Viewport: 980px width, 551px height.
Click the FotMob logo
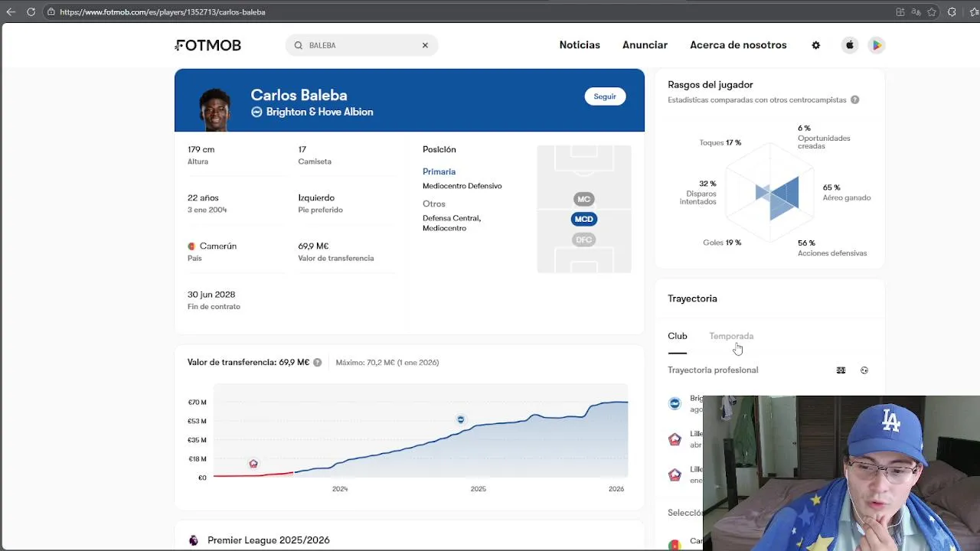coord(207,45)
